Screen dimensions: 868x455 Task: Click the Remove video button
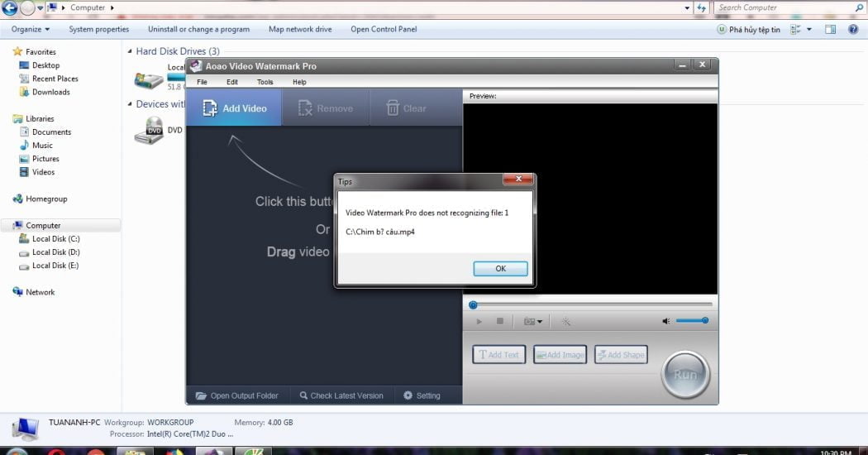326,108
